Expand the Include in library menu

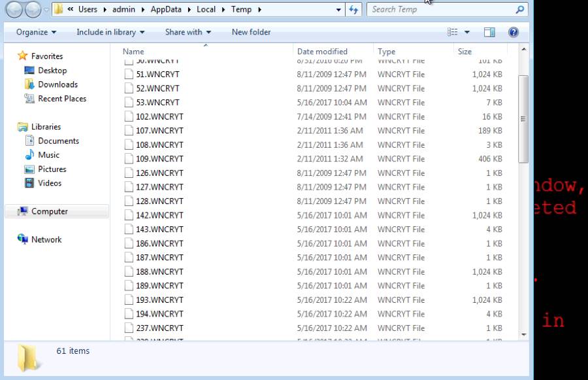[110, 32]
